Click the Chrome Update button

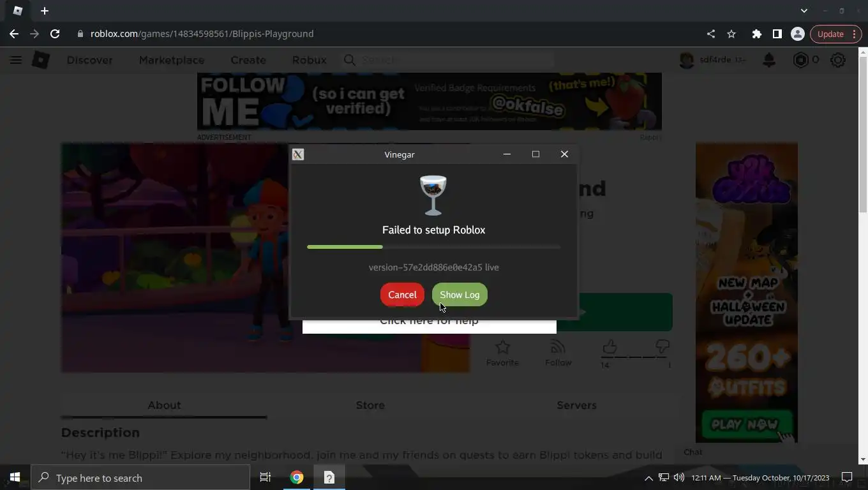837,34
